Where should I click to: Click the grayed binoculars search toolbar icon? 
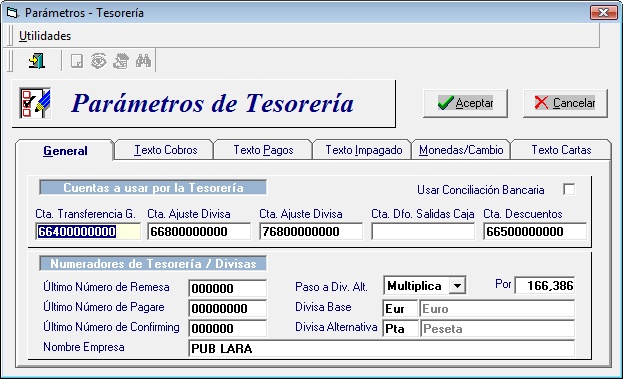pyautogui.click(x=143, y=61)
